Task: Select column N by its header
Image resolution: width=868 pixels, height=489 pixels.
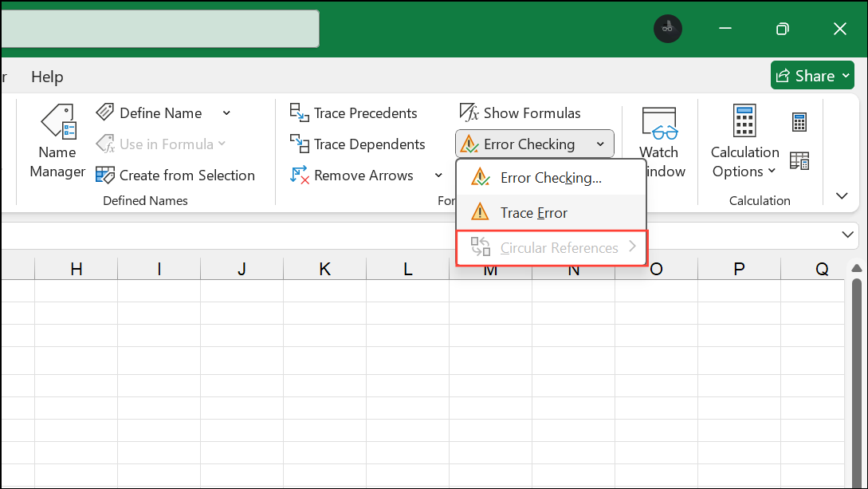Action: (573, 270)
